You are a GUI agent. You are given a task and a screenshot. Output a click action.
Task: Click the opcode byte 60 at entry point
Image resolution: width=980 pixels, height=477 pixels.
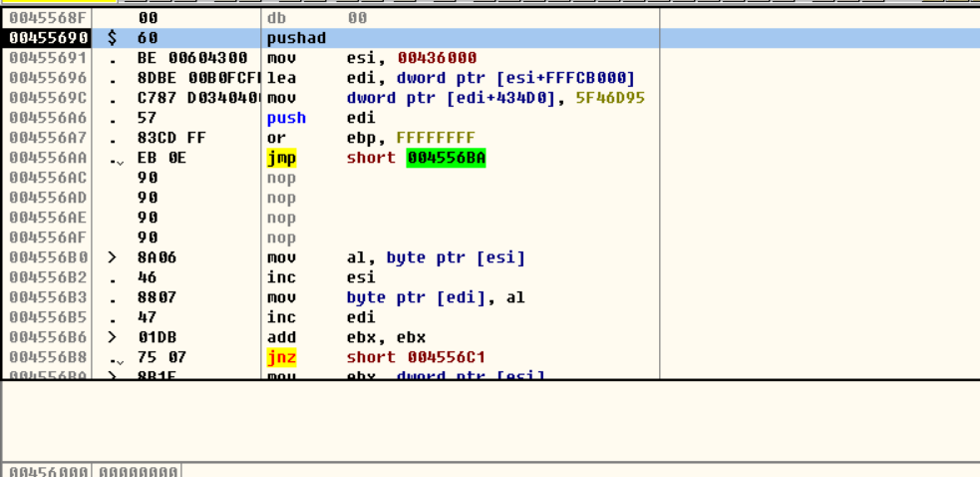pyautogui.click(x=148, y=38)
